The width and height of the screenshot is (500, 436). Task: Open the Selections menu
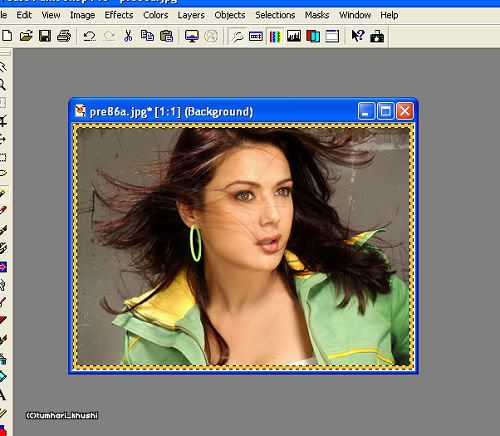point(275,15)
